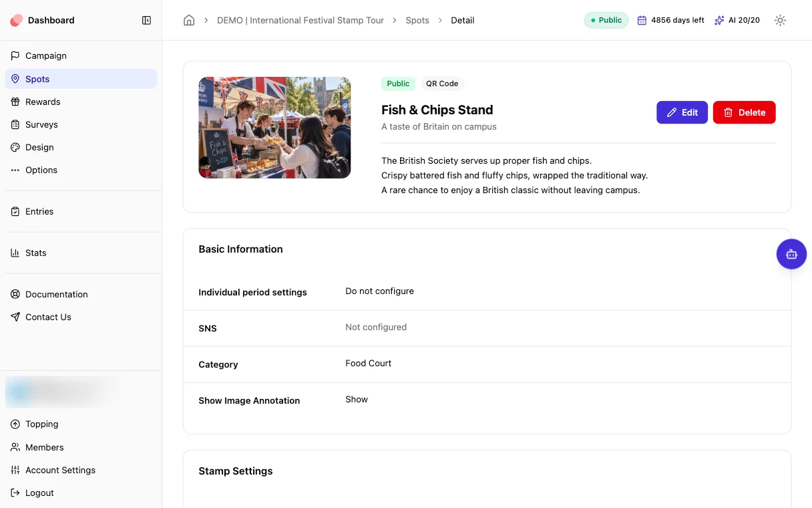
Task: Click the Basic Information heading
Action: (240, 249)
